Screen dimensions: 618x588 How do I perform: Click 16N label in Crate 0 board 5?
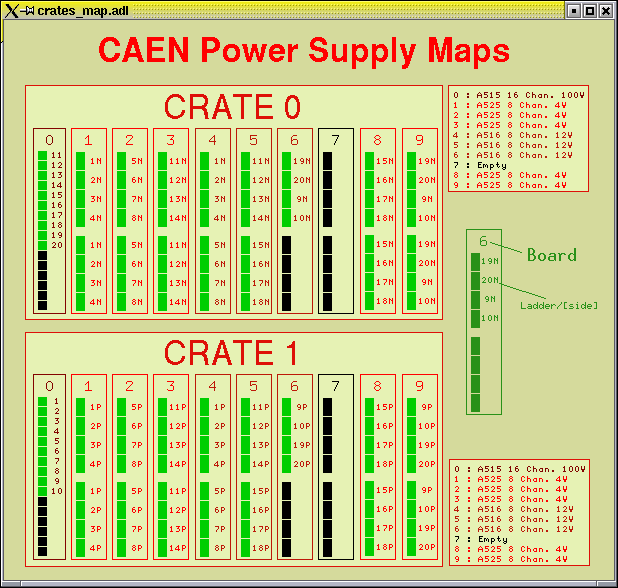(x=261, y=264)
